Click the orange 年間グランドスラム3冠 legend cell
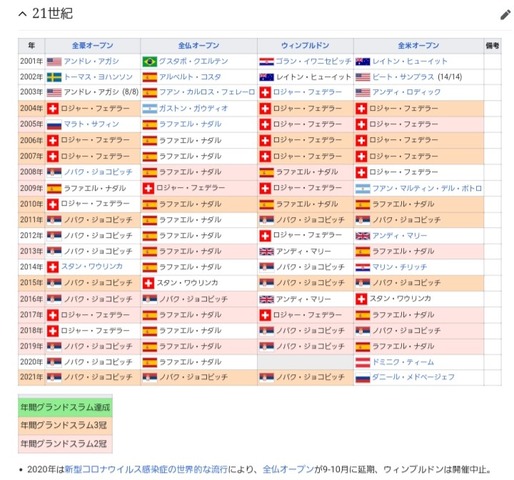Screen dimensions: 514x480 point(65,426)
